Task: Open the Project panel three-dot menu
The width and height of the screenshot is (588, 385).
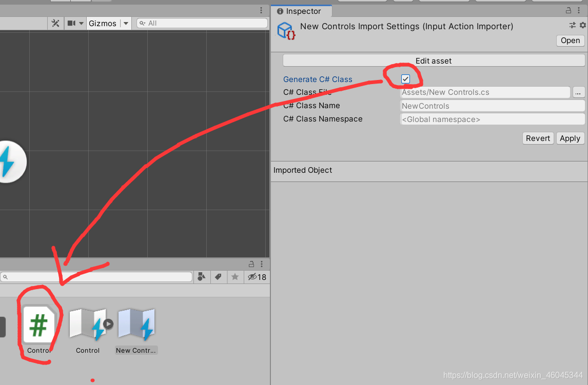Action: (261, 264)
